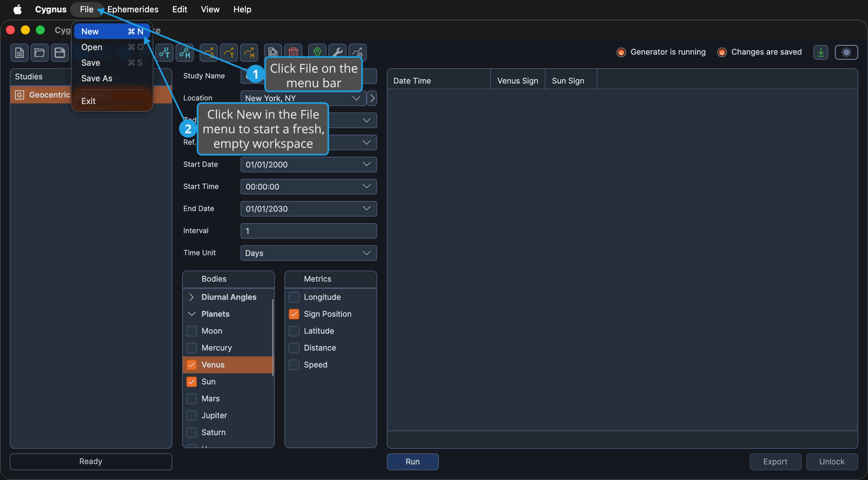
Task: Toggle the sun theme switch button
Action: tap(846, 53)
